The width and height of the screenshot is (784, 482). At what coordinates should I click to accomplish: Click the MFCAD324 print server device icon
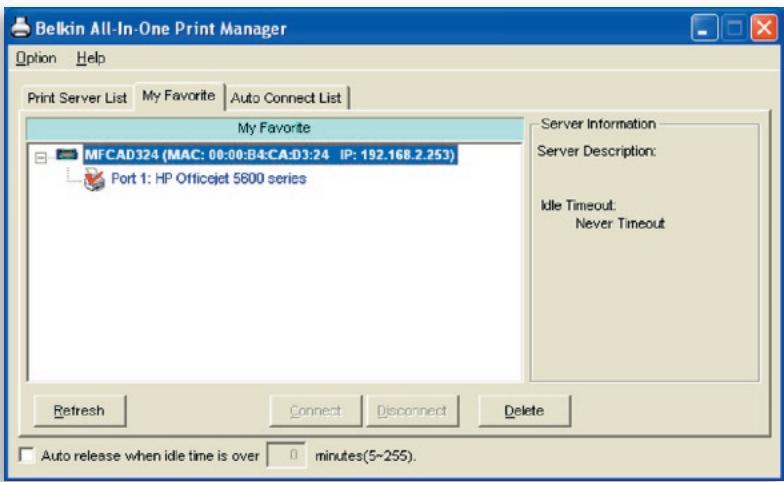click(x=67, y=154)
